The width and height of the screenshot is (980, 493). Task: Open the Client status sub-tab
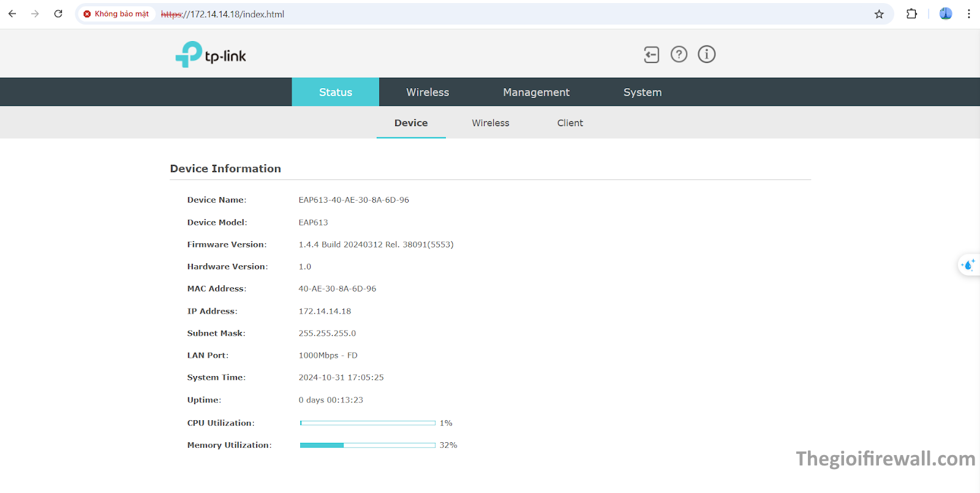(570, 123)
